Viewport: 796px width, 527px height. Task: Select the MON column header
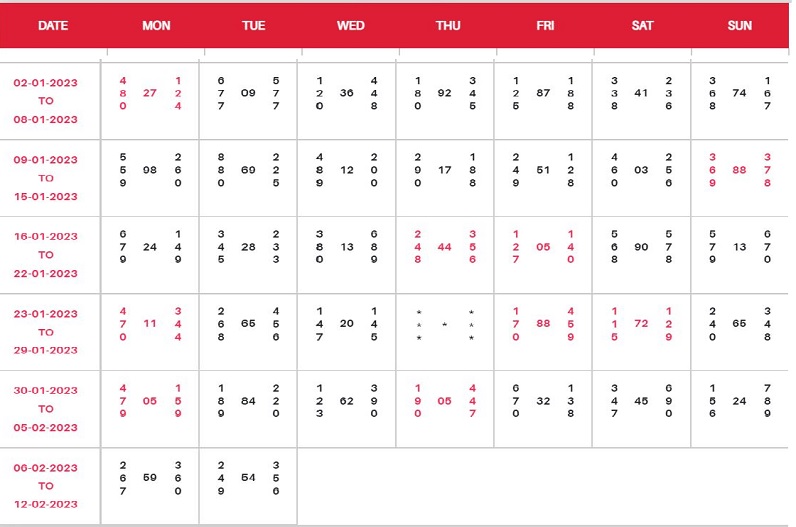pos(156,26)
